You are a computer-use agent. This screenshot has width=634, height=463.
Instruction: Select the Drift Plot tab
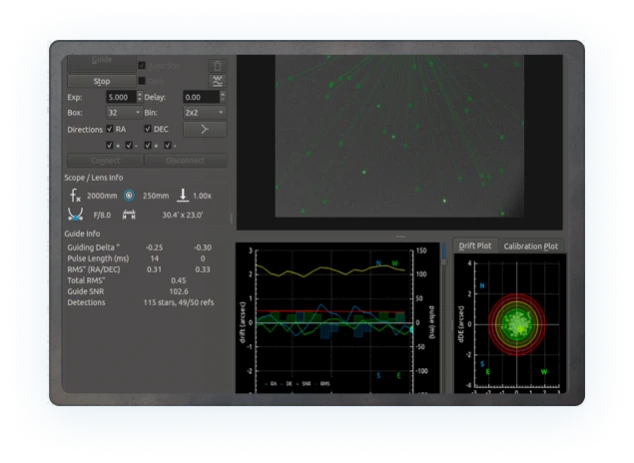475,246
